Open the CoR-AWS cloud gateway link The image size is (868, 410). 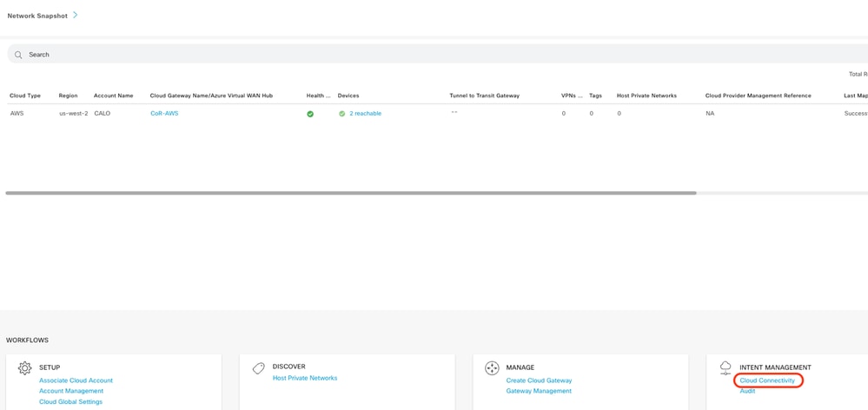(164, 114)
